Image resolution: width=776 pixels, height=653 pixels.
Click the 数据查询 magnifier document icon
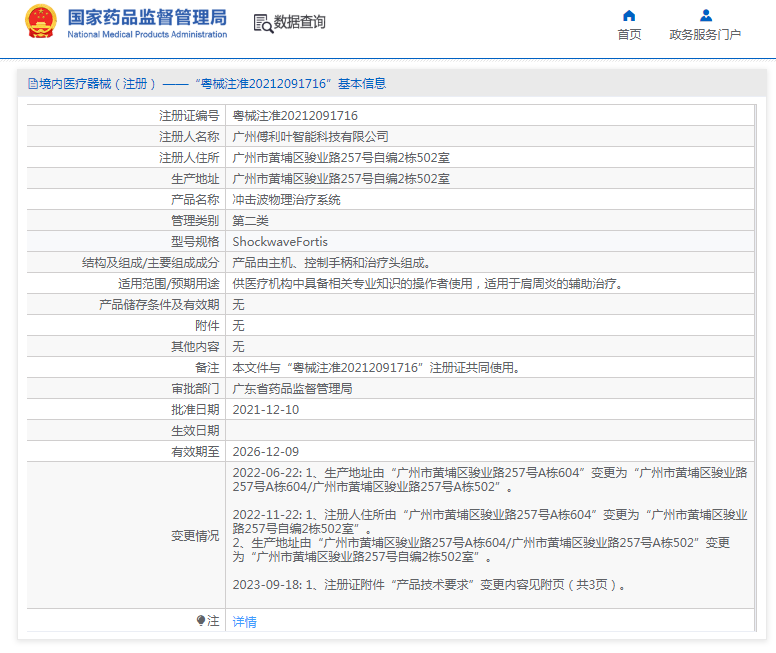(x=262, y=23)
